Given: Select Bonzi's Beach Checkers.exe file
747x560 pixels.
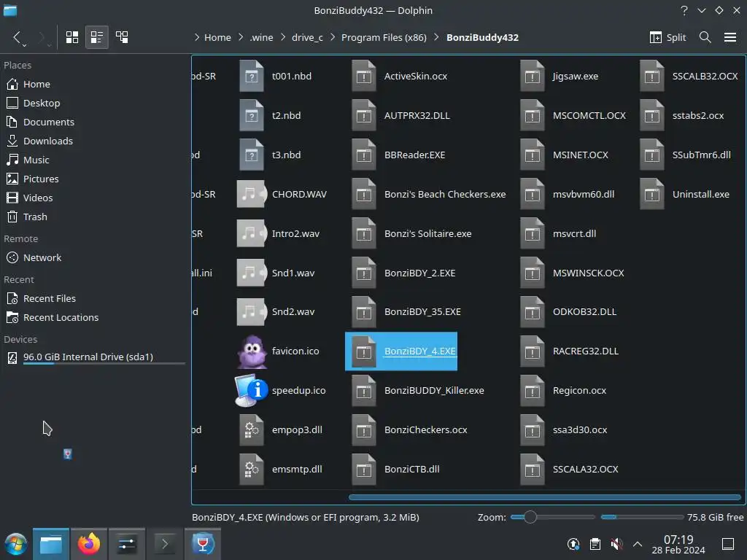Looking at the screenshot, I should pyautogui.click(x=429, y=194).
